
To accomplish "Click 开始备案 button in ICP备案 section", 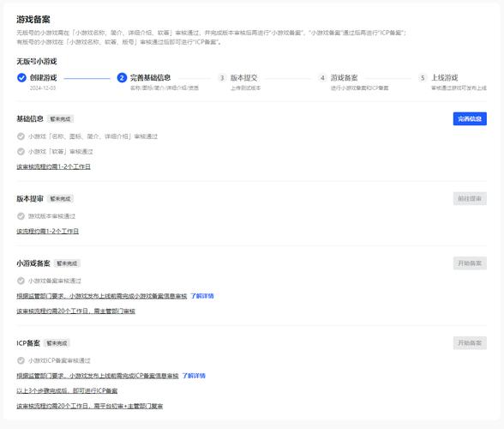I will click(470, 343).
